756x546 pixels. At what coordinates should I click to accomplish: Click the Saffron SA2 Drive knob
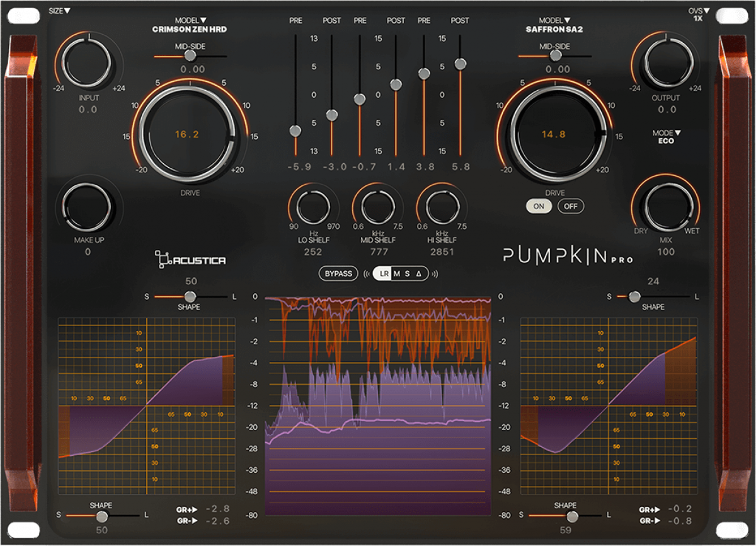(553, 134)
